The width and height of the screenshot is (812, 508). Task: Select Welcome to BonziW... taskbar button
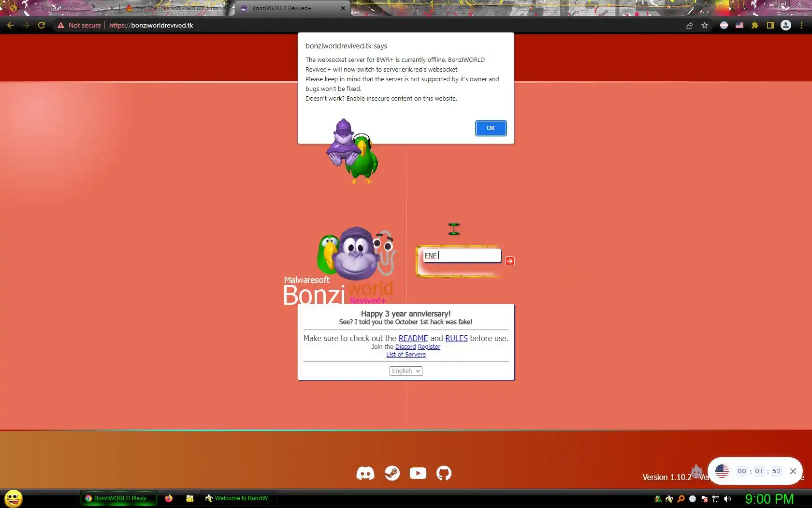tap(239, 498)
